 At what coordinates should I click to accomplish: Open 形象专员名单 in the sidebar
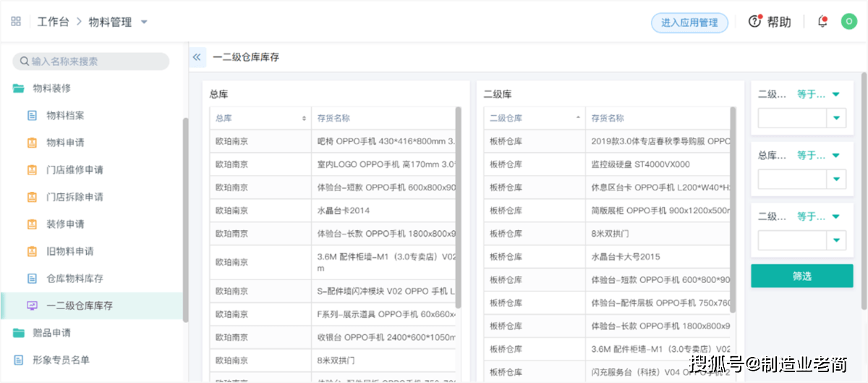point(61,360)
